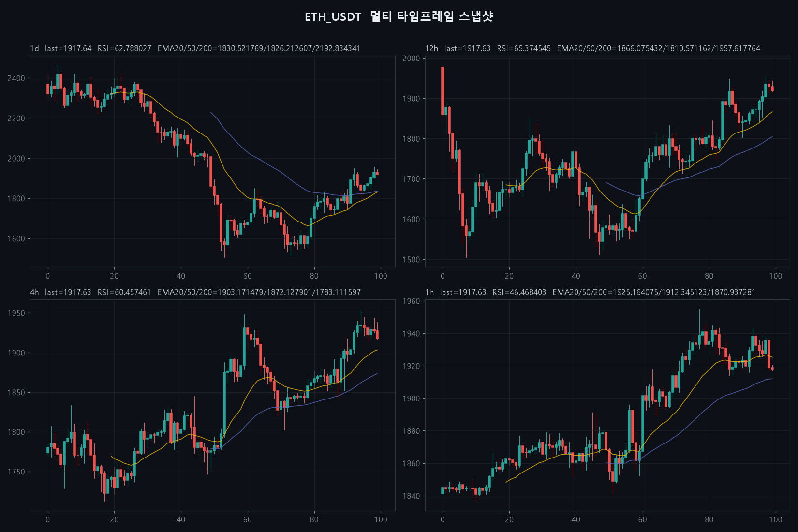Click the 1700 price label on 12h chart
798x532 pixels.
click(411, 179)
